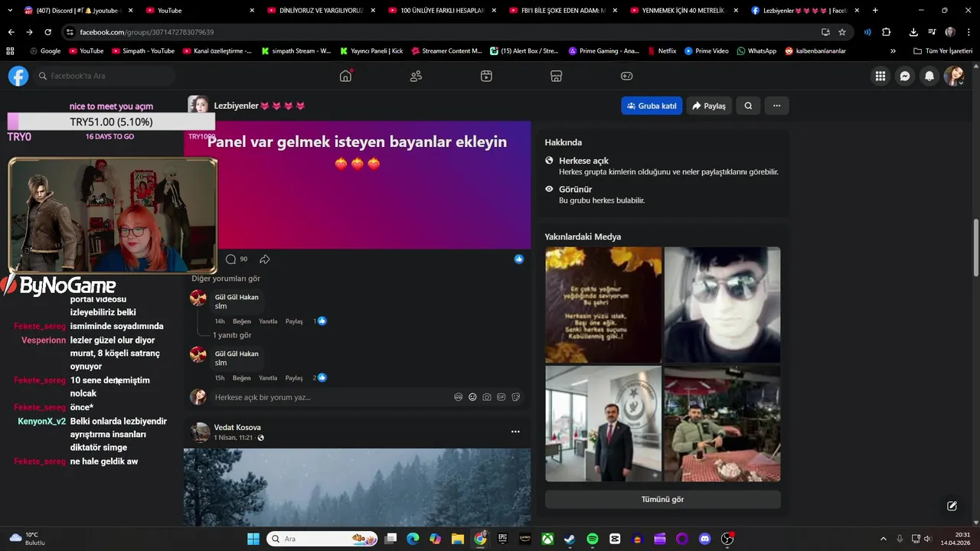
Task: Switch to "DİNLİYORUZ VE YARGILIYORUZ" tab
Action: (x=322, y=11)
